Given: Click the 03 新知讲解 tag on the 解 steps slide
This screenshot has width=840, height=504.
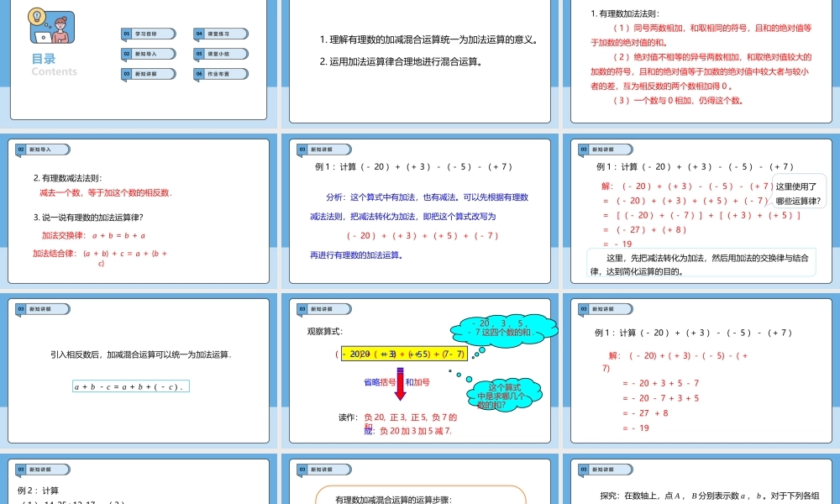Looking at the screenshot, I should (x=606, y=309).
